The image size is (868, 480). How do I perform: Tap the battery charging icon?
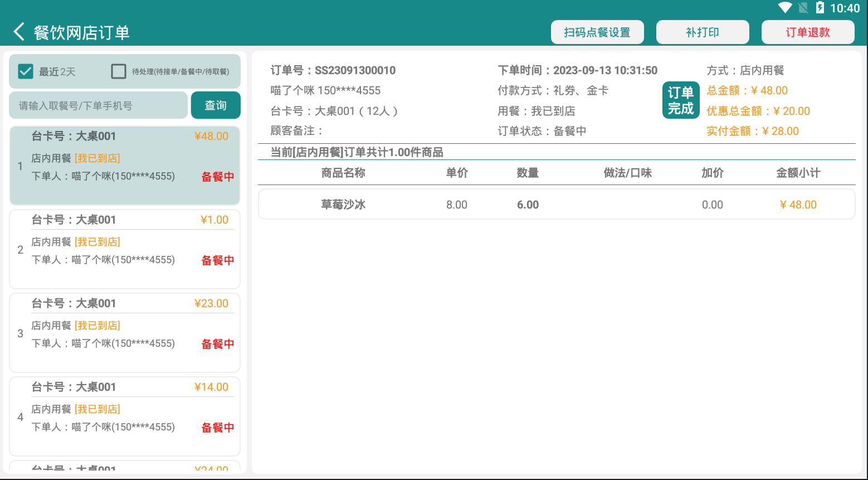tap(820, 8)
